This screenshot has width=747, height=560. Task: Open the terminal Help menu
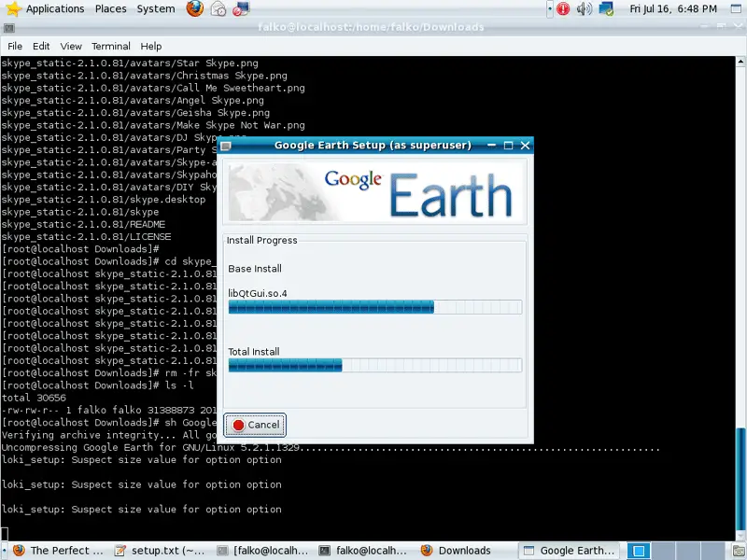[x=151, y=46]
